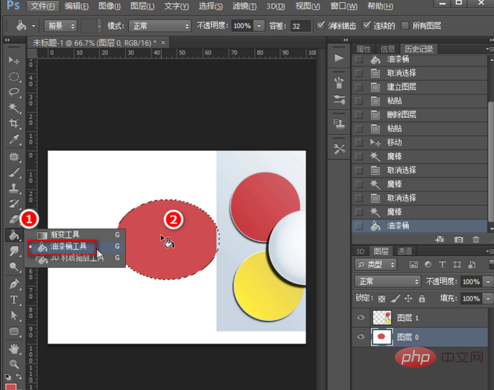This screenshot has height=390, width=494.
Task: Set history brush source box for 建立图层
Action: pyautogui.click(x=359, y=87)
